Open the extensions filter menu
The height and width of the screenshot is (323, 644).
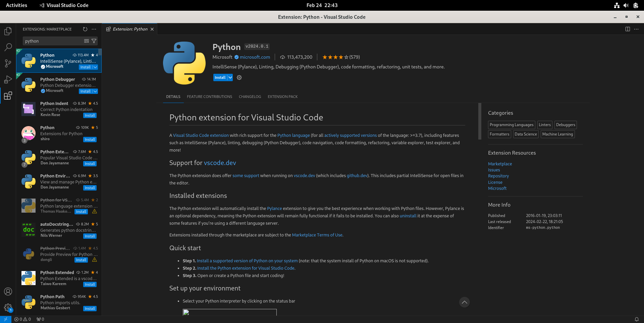(94, 41)
